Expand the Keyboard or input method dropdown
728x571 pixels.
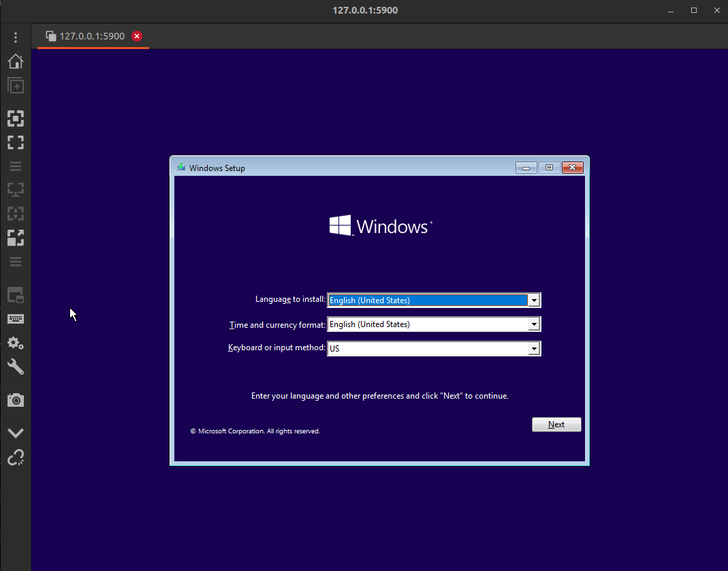coord(534,349)
